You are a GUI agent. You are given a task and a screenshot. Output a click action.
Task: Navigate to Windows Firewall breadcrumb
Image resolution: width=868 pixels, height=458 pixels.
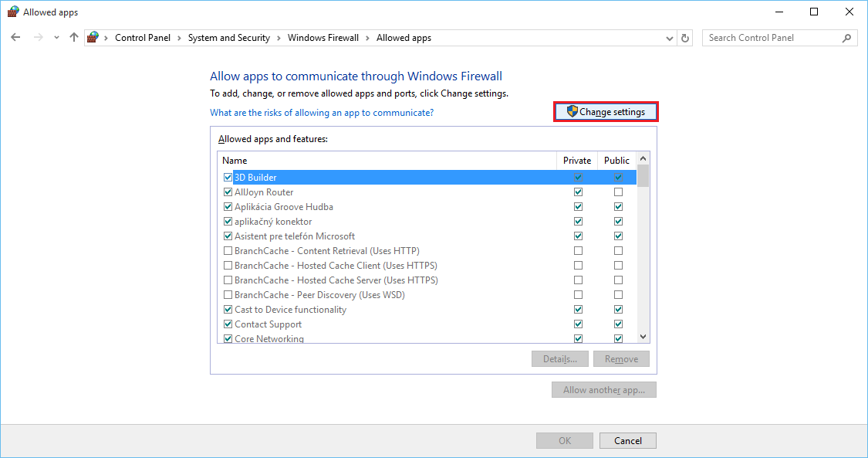click(x=323, y=38)
